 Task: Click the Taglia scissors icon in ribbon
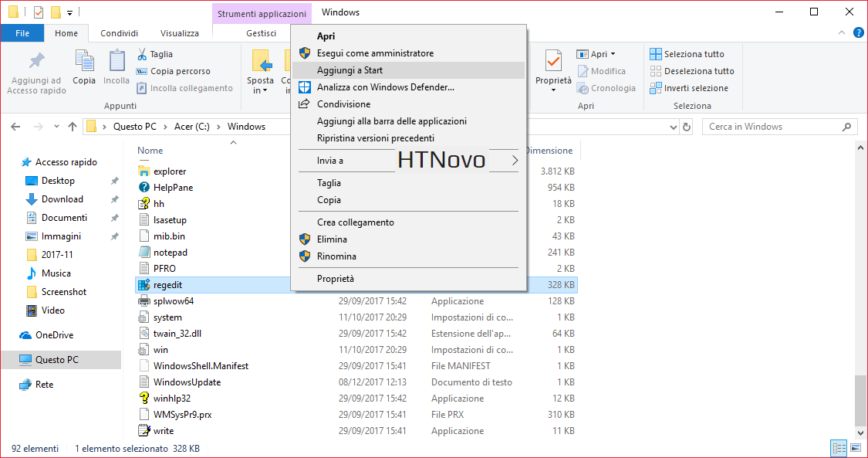coord(142,54)
